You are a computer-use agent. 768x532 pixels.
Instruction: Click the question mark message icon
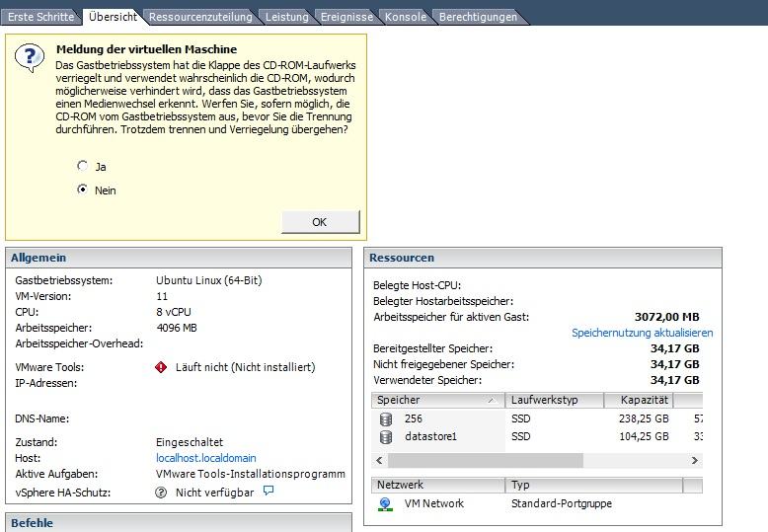point(30,58)
